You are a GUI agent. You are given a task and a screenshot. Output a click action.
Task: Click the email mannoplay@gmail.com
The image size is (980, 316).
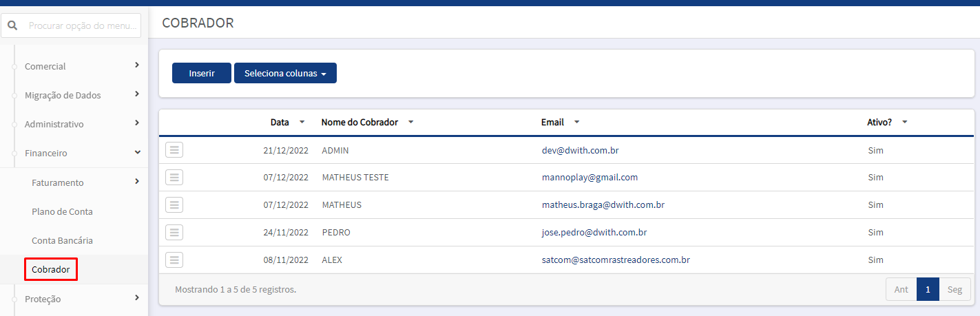click(590, 177)
